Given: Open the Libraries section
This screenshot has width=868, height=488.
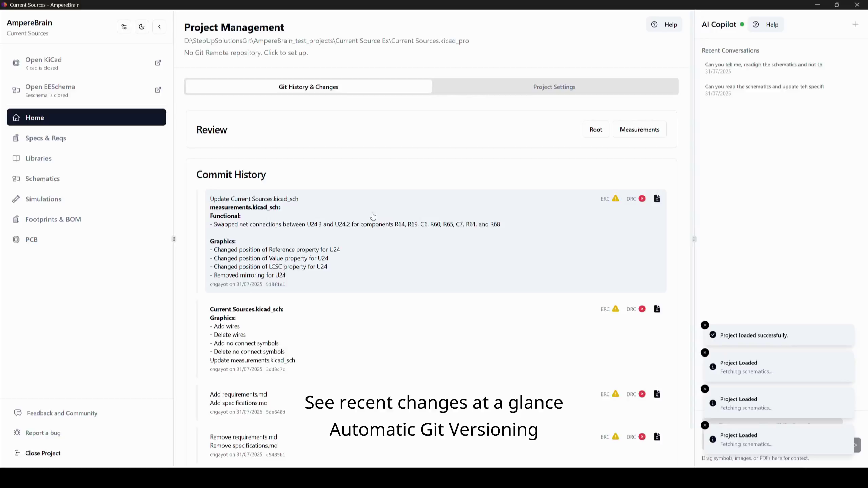Looking at the screenshot, I should tap(86, 158).
